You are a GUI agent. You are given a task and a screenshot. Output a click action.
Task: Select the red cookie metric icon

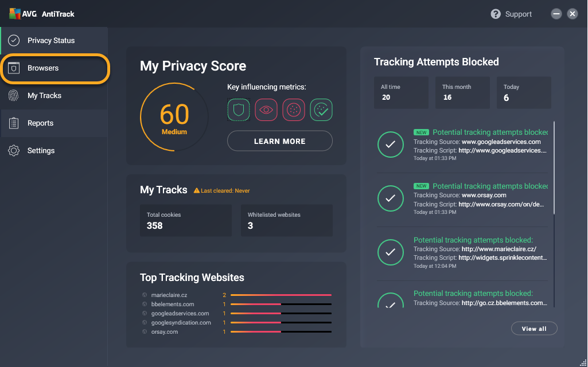click(294, 110)
